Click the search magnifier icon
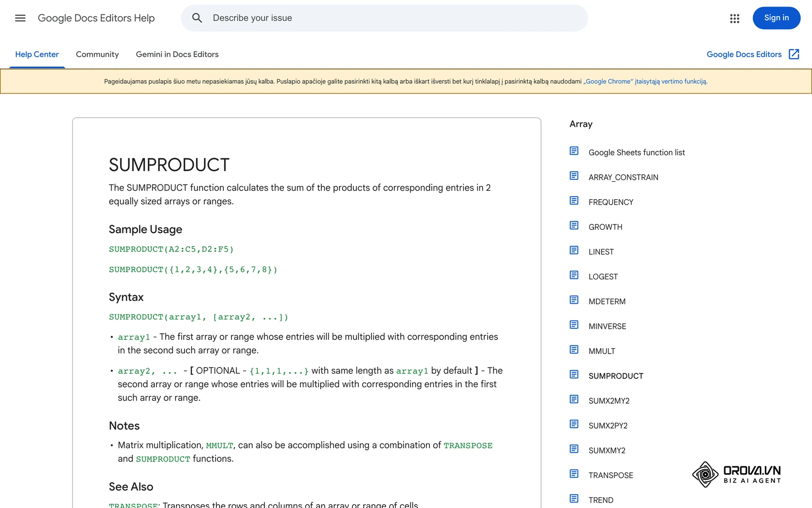This screenshot has height=508, width=812. tap(197, 18)
